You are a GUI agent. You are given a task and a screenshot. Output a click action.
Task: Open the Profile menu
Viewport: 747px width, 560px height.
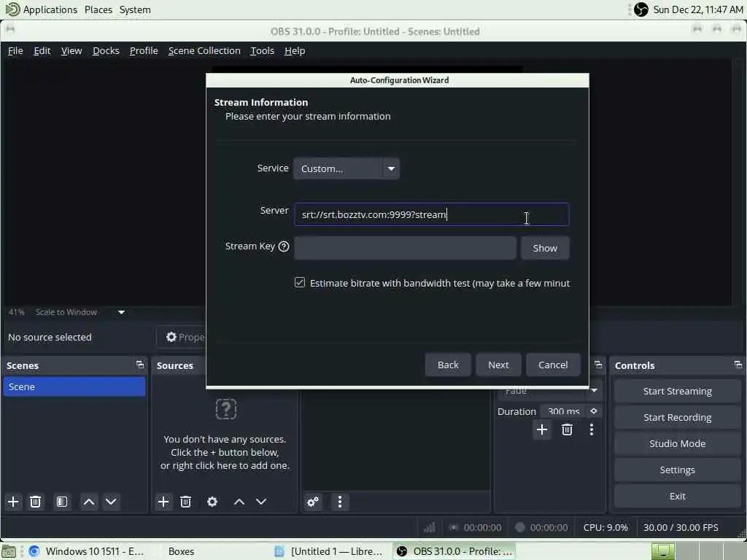click(144, 50)
